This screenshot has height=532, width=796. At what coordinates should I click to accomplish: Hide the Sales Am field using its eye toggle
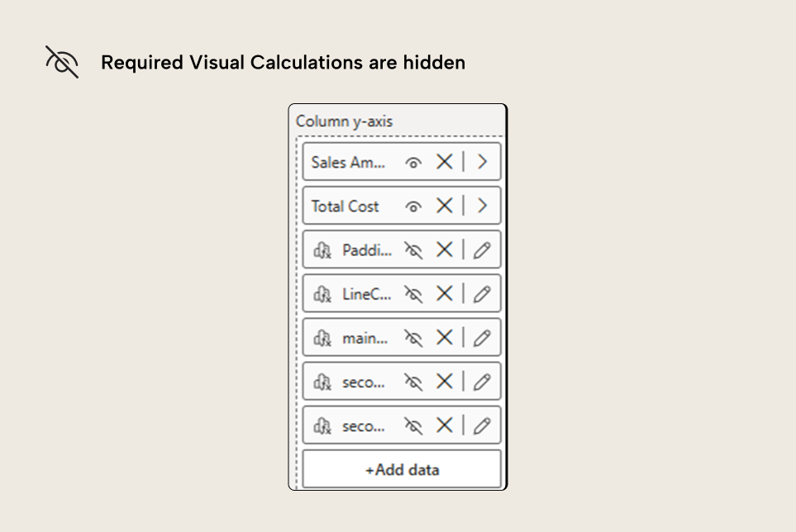414,161
